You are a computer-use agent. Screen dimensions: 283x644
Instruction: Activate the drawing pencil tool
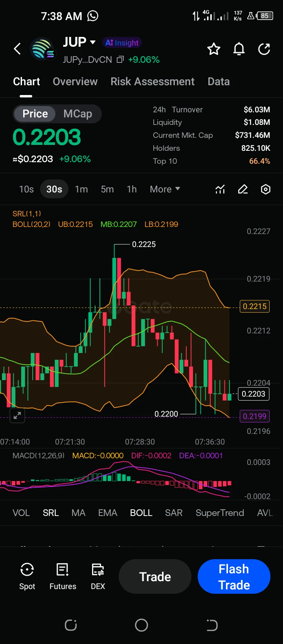point(243,189)
